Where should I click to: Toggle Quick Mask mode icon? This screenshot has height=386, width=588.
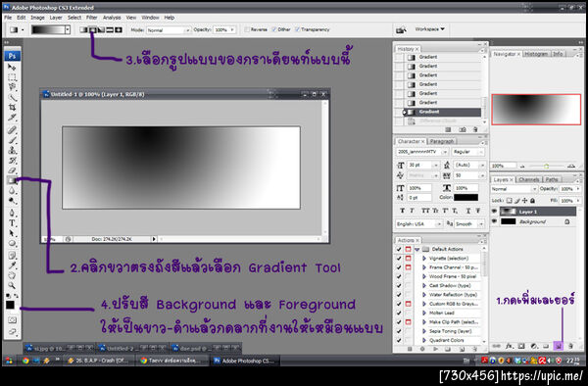point(12,320)
